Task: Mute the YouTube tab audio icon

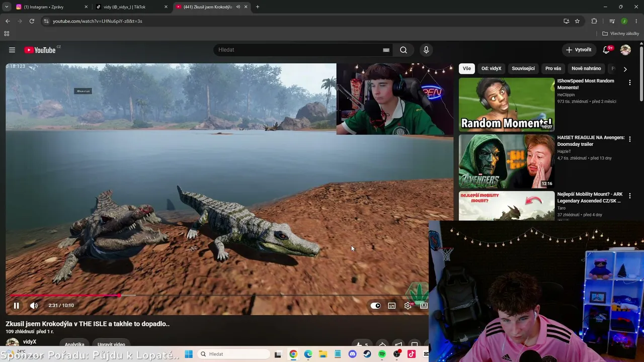Action: coord(238,7)
